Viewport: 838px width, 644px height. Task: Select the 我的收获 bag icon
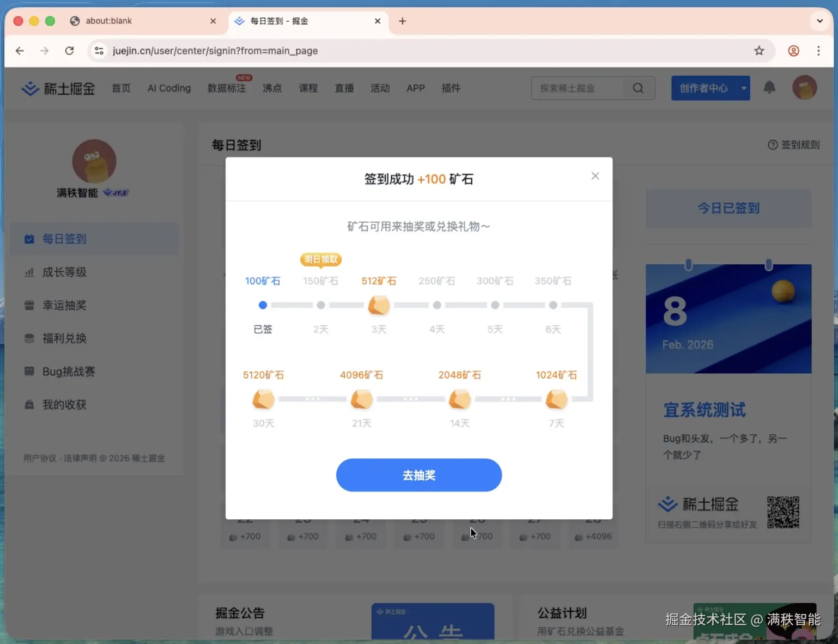click(x=29, y=404)
